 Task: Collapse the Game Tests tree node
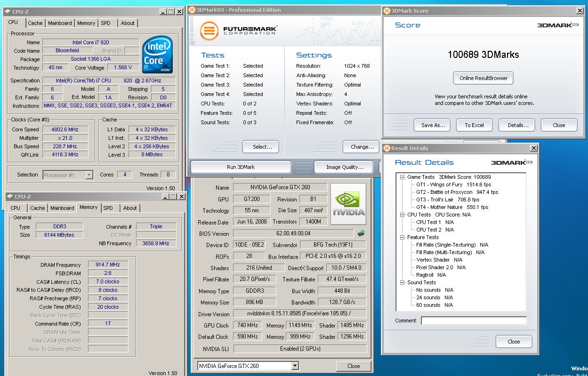click(403, 177)
